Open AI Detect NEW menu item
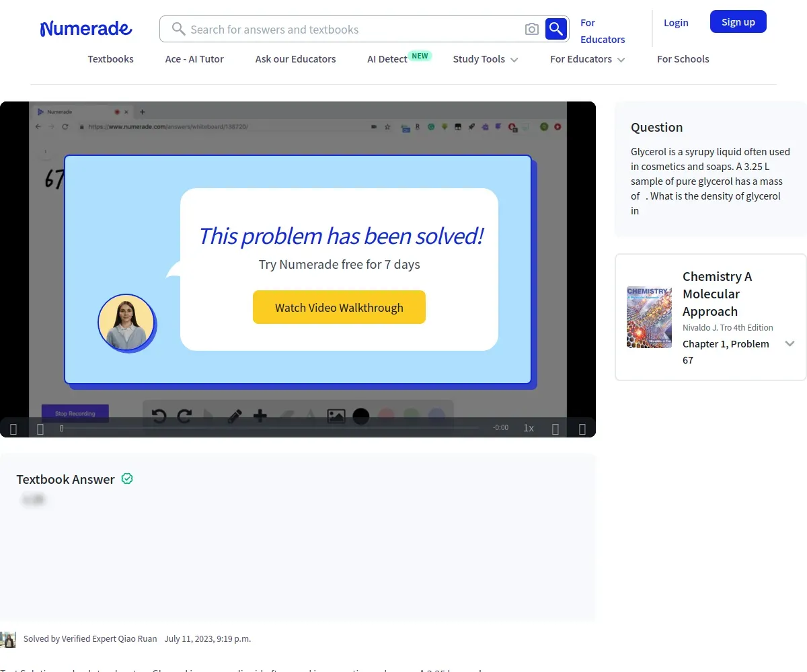Viewport: 807px width, 672px height. point(399,58)
